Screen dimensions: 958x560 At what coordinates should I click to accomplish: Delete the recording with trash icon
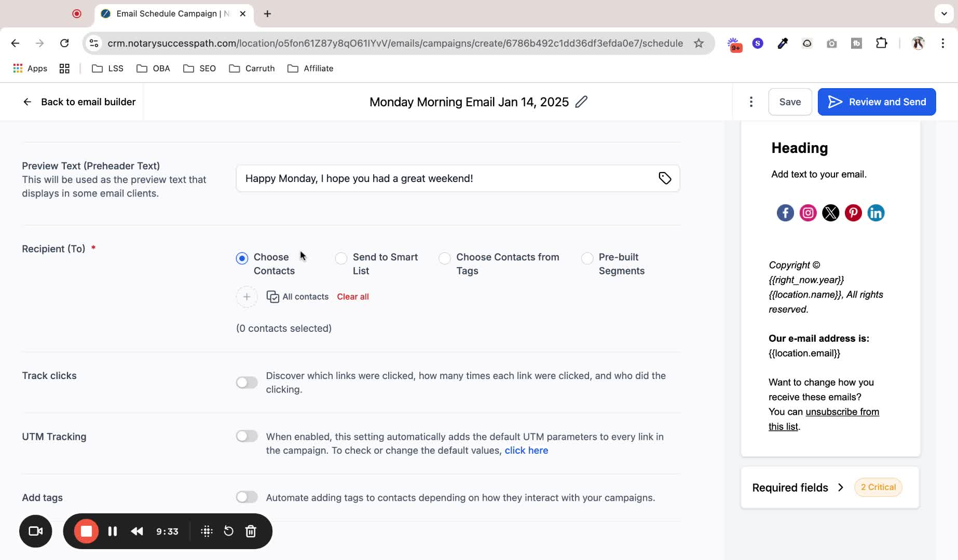tap(251, 531)
